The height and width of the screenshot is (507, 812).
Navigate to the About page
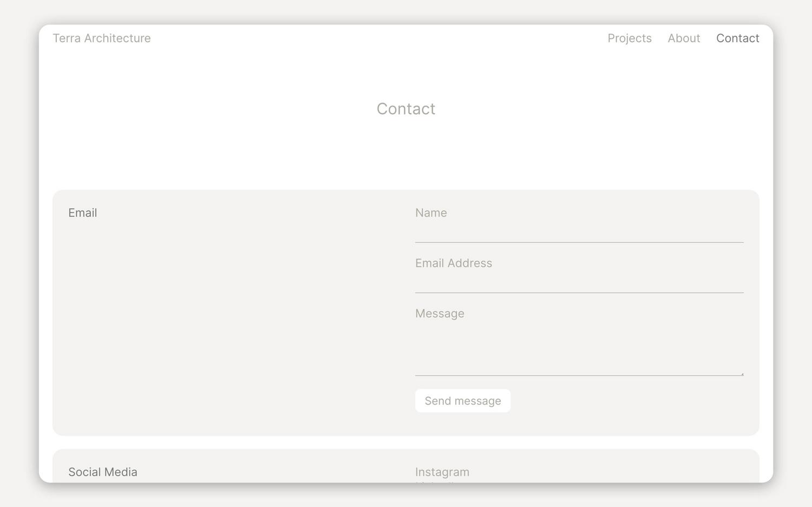click(684, 38)
